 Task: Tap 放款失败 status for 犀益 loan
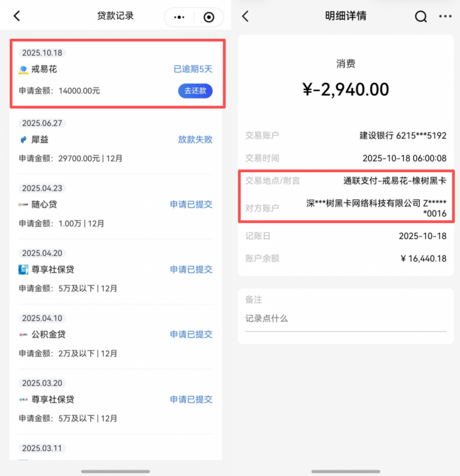pos(195,140)
